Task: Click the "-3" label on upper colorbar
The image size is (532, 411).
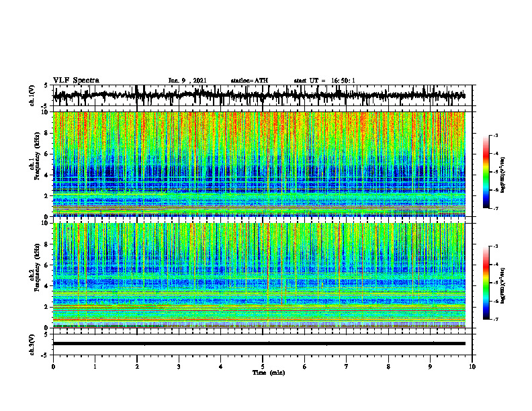Action: [496, 136]
